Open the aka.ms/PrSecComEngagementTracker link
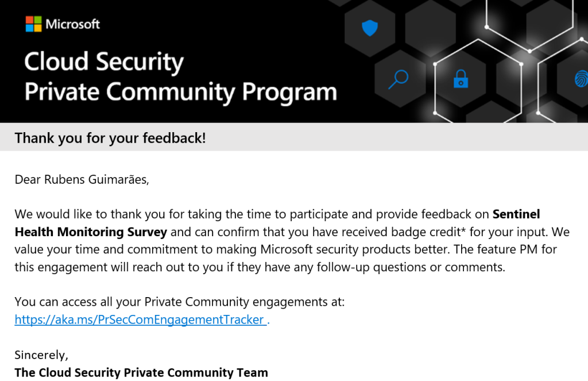Screen dimensions: 588x381 (140, 320)
